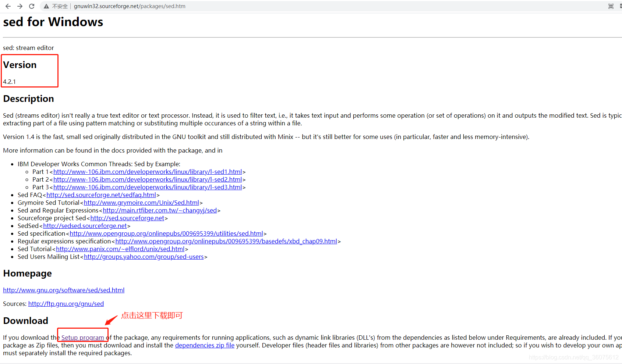Click the Homepage heading
This screenshot has height=364, width=622.
(27, 273)
